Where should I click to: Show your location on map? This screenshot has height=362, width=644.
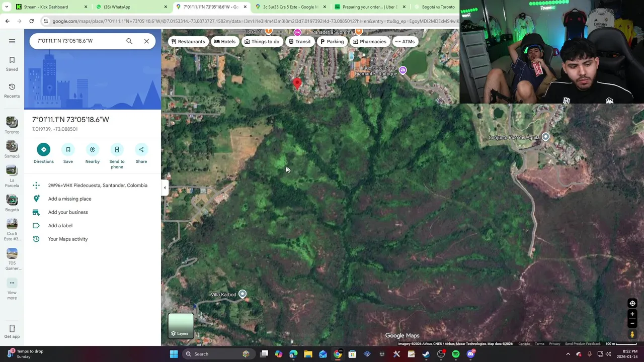tap(632, 303)
